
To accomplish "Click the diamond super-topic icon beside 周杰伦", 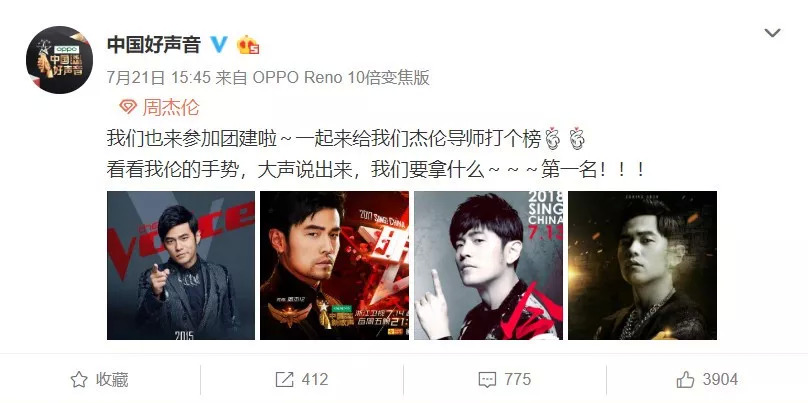I will [x=128, y=107].
